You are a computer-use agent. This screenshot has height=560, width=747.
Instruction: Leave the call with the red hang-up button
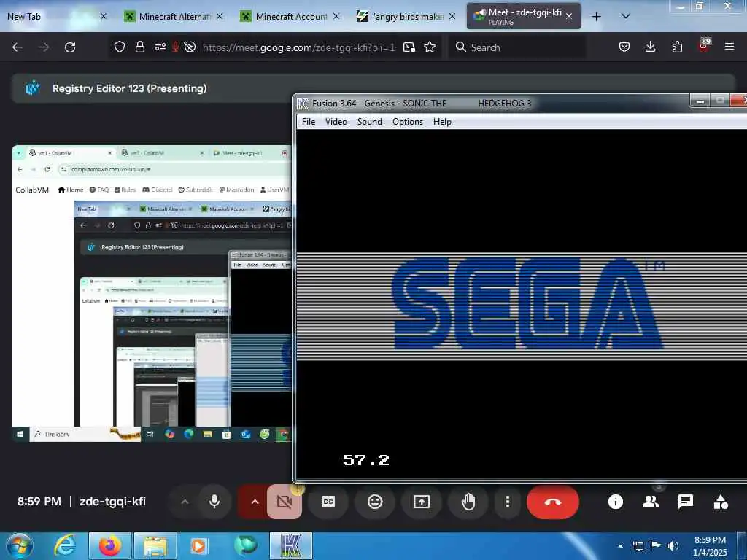[553, 502]
